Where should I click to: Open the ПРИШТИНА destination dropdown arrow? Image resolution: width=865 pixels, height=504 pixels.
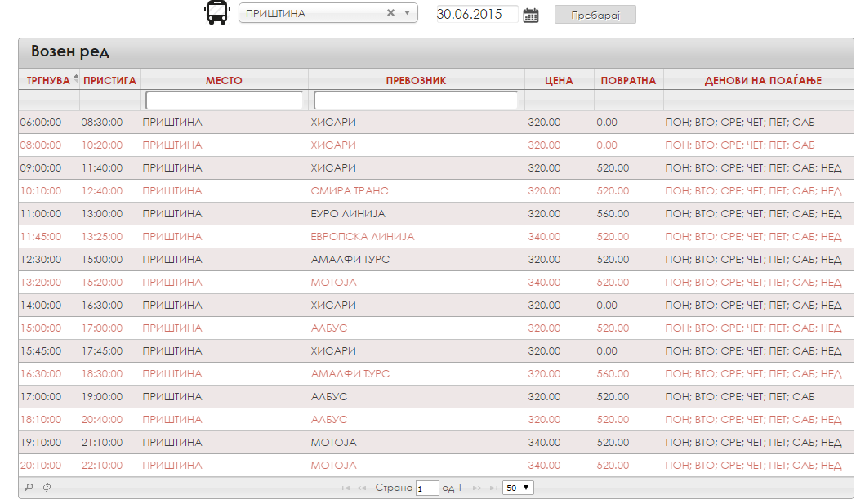tap(407, 13)
